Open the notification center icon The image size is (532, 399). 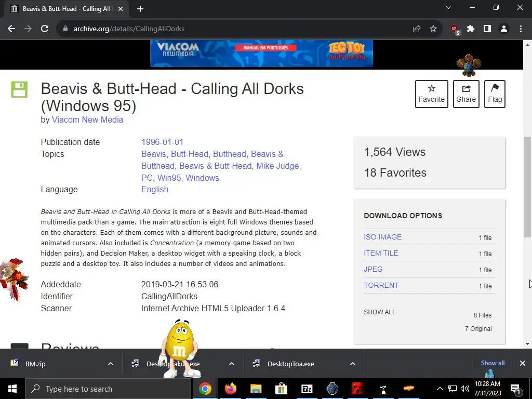(x=516, y=389)
